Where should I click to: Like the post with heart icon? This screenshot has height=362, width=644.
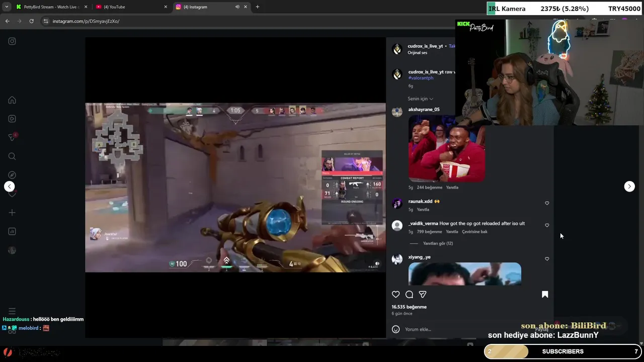coord(396,295)
